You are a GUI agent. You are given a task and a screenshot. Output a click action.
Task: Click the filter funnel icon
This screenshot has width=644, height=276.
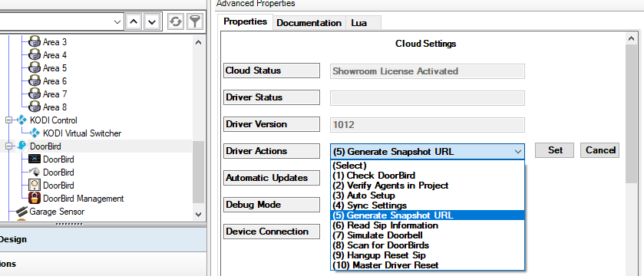coord(195,21)
